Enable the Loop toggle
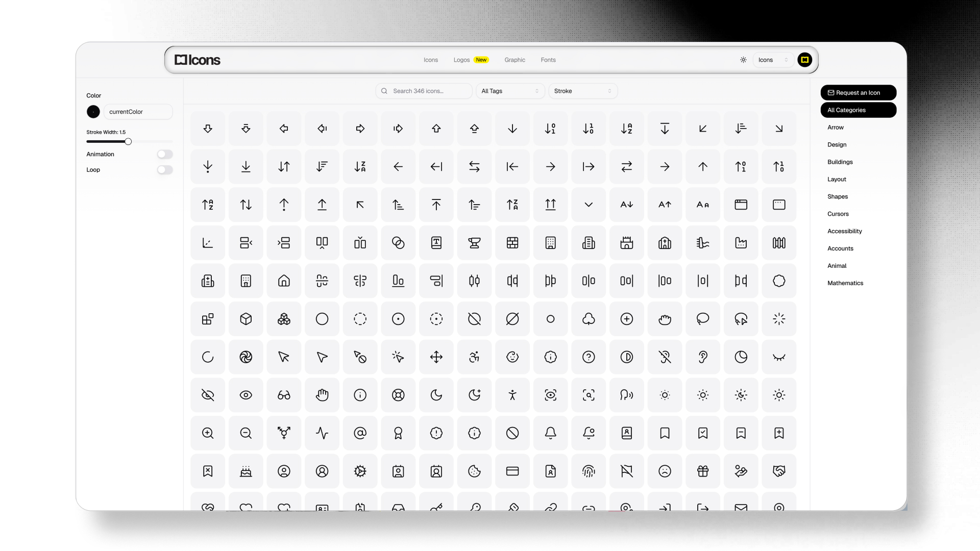Screen dimensions: 980x551 164,170
